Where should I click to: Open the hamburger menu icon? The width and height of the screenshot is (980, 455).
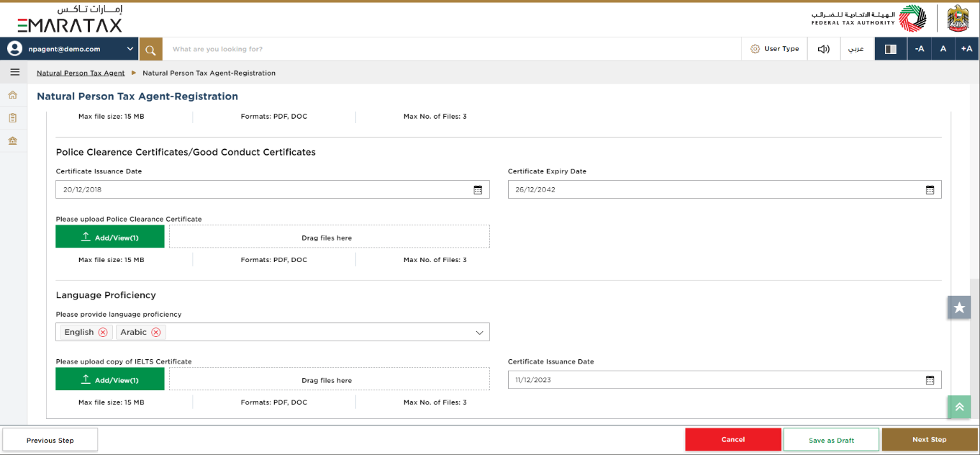(x=14, y=72)
